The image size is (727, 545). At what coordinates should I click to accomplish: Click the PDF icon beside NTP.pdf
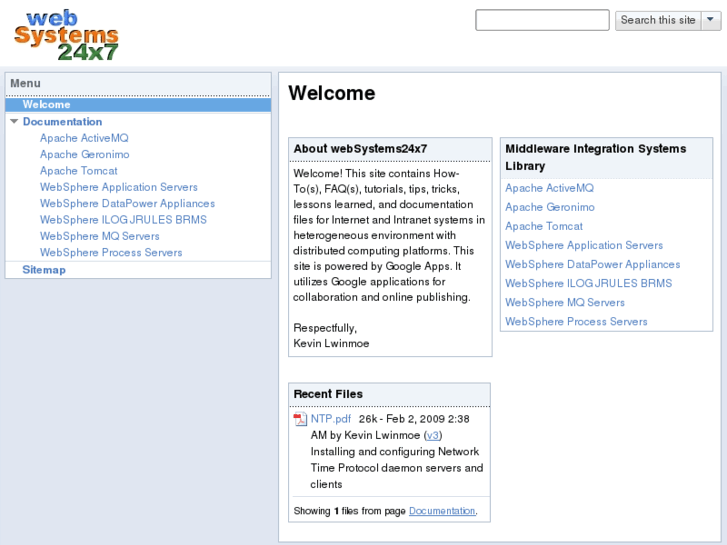(x=300, y=419)
